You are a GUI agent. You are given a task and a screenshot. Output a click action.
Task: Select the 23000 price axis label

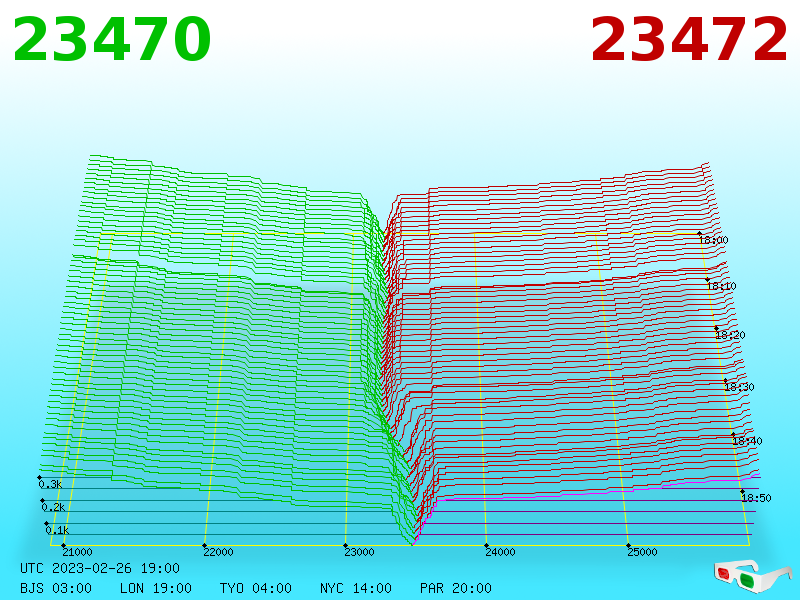coord(359,552)
